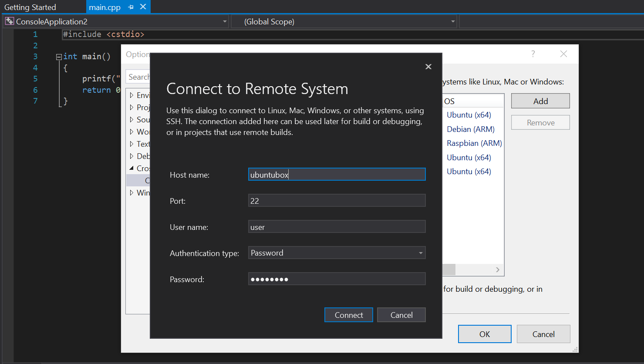Open Options dialog help question mark

[x=533, y=54]
